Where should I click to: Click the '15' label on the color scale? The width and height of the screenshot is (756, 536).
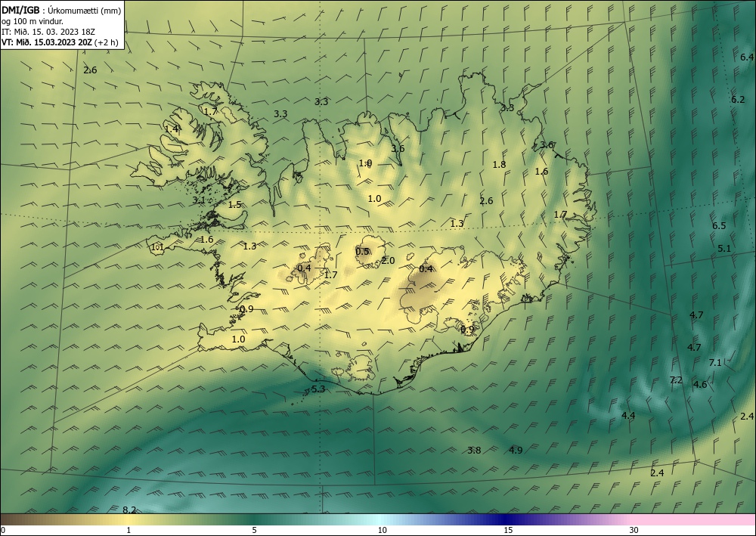tap(508, 531)
